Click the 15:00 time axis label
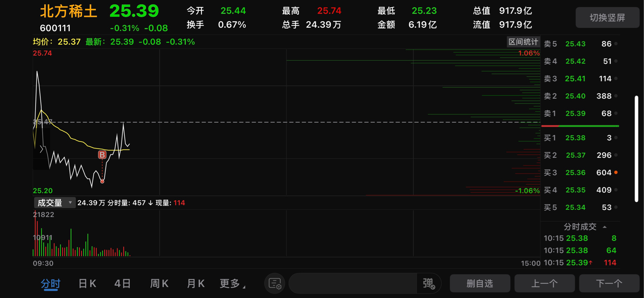The height and width of the screenshot is (298, 644). point(530,263)
